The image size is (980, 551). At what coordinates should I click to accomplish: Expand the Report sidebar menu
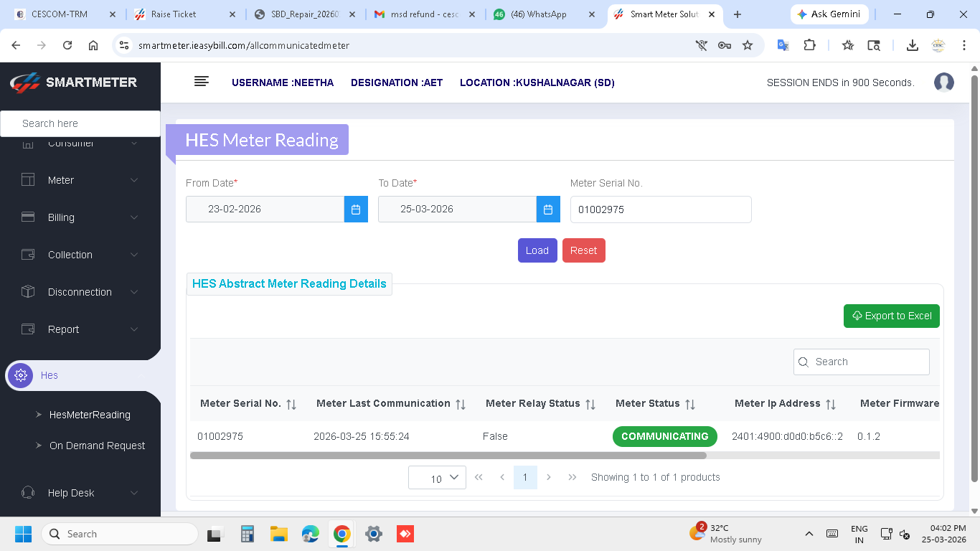79,329
